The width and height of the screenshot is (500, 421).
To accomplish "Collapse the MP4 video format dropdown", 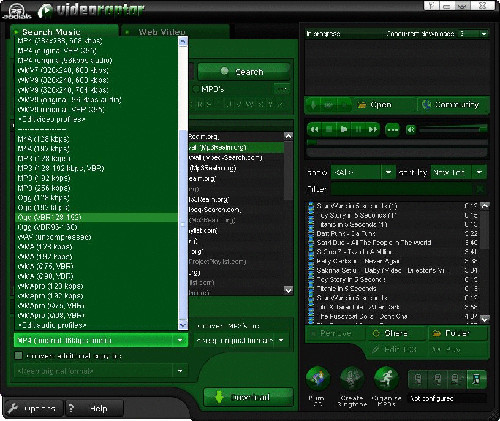I will click(x=180, y=340).
